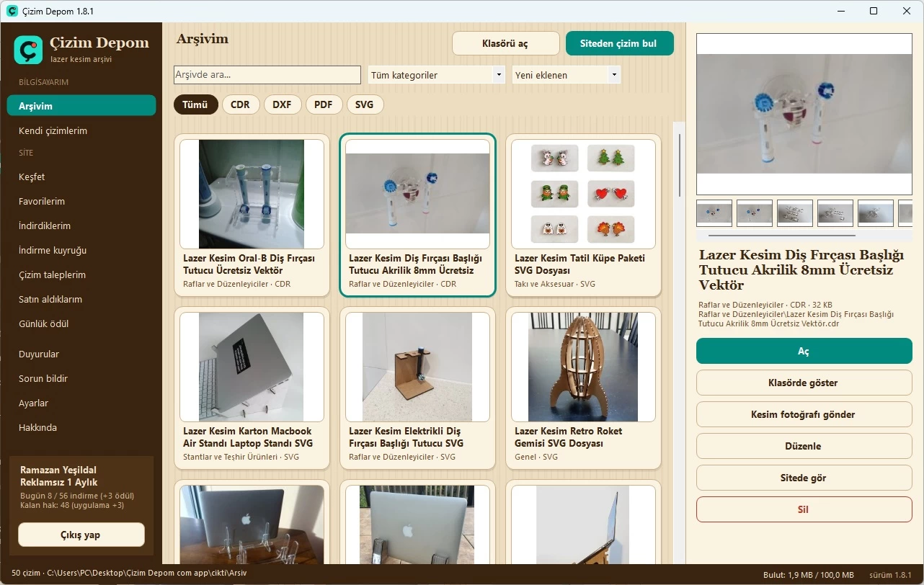Expand the Tüm kategoriler dropdown
Image resolution: width=924 pixels, height=585 pixels.
pyautogui.click(x=436, y=75)
